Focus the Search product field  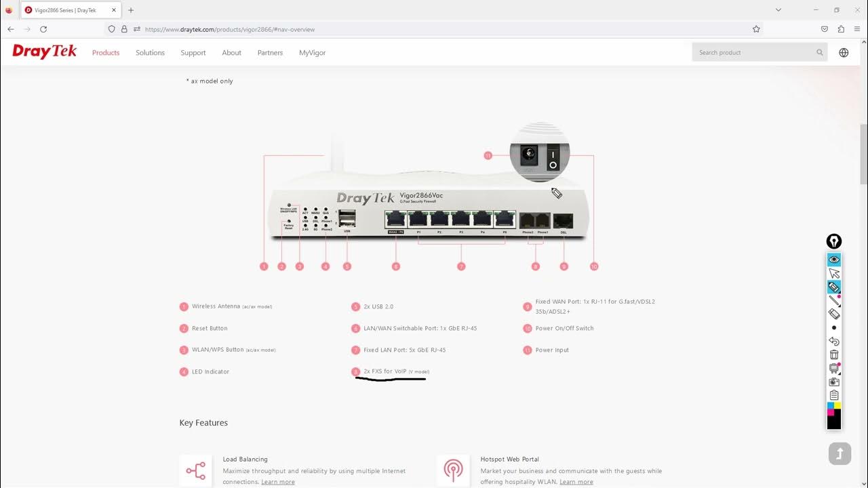click(759, 52)
